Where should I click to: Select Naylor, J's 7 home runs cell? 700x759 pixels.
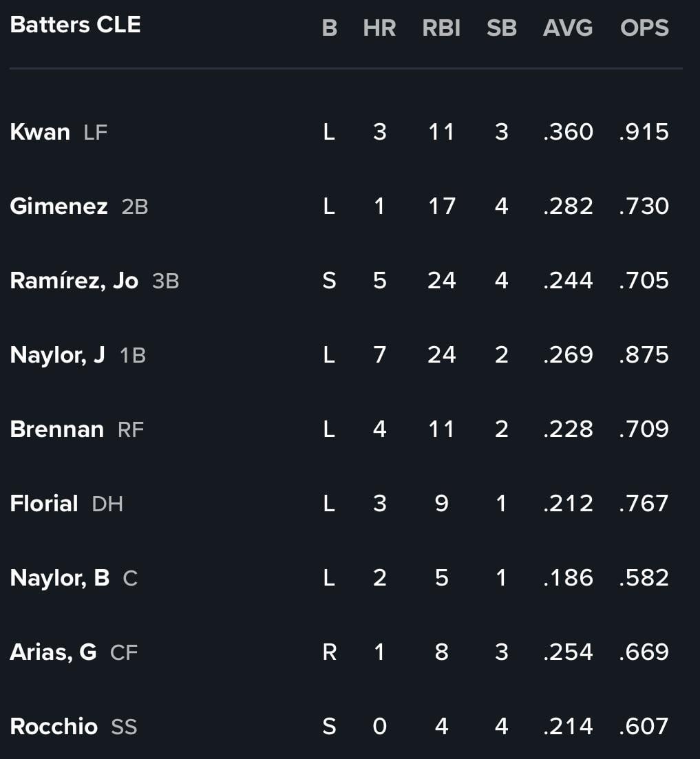pyautogui.click(x=379, y=355)
